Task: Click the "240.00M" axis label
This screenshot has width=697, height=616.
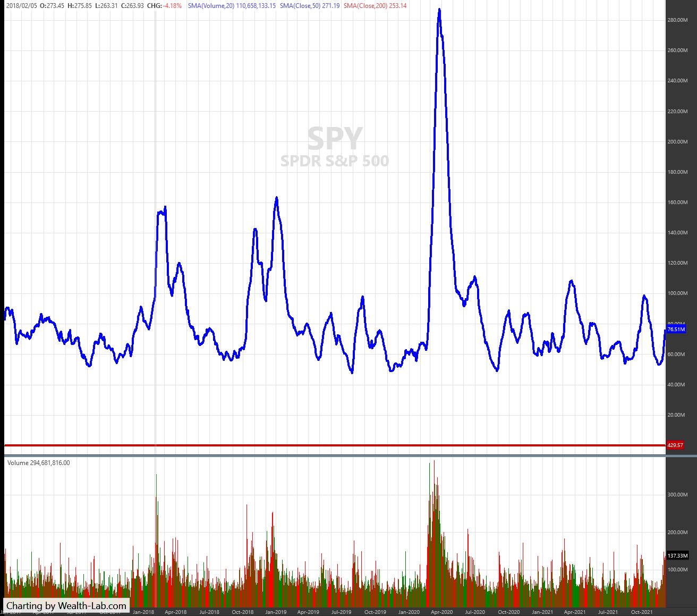Action: 678,81
